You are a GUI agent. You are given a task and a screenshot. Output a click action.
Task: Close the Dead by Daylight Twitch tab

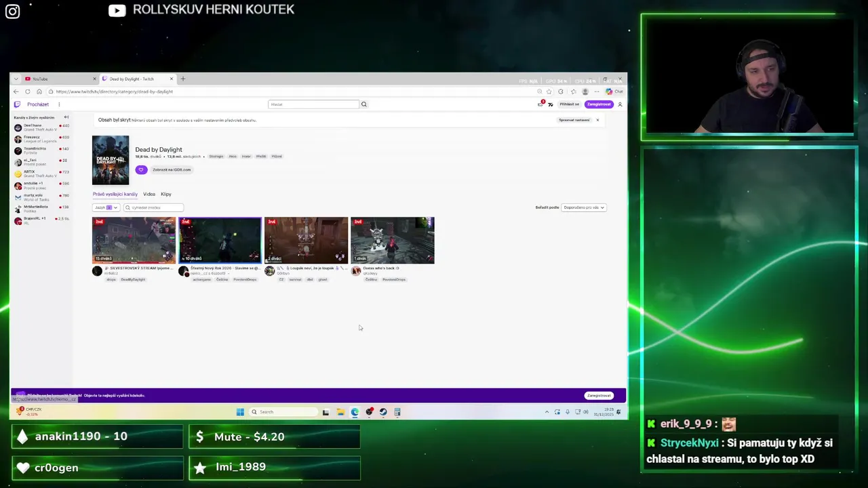pos(172,79)
